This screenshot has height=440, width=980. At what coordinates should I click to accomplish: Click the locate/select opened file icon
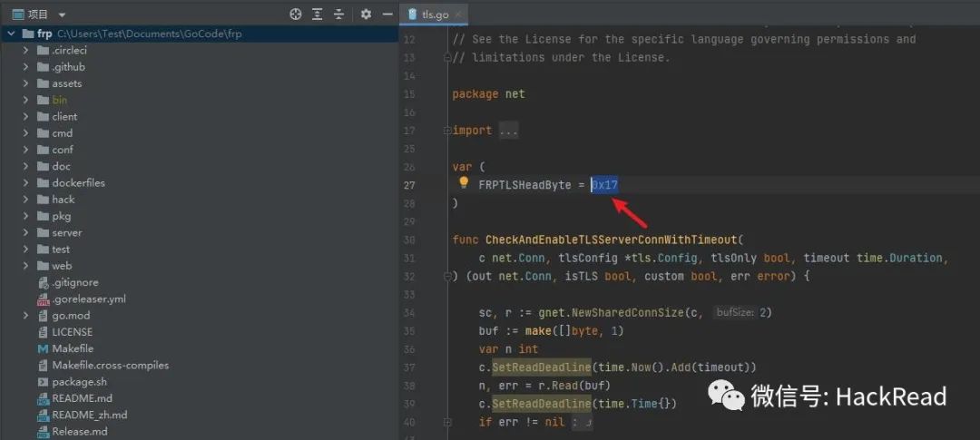[295, 15]
